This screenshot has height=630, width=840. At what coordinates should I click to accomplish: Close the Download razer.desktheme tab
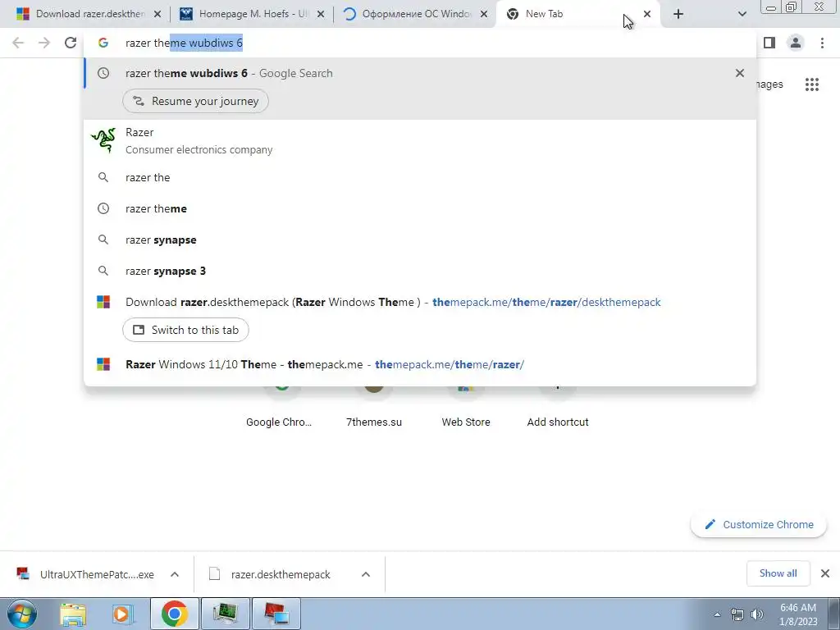tap(157, 14)
